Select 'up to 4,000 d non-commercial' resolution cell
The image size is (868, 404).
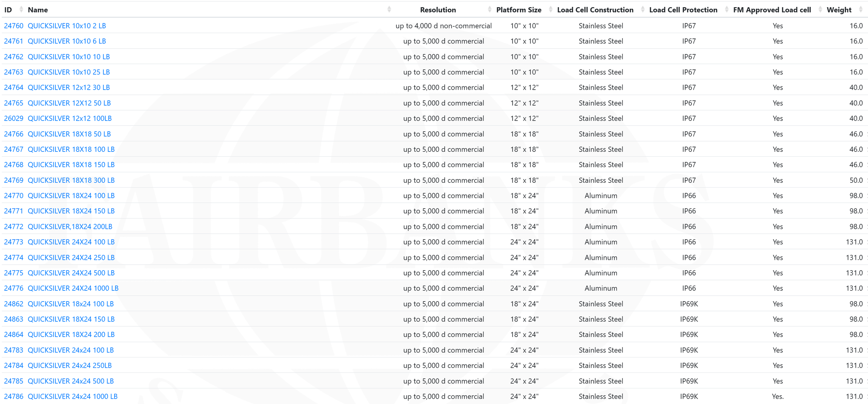pos(443,26)
